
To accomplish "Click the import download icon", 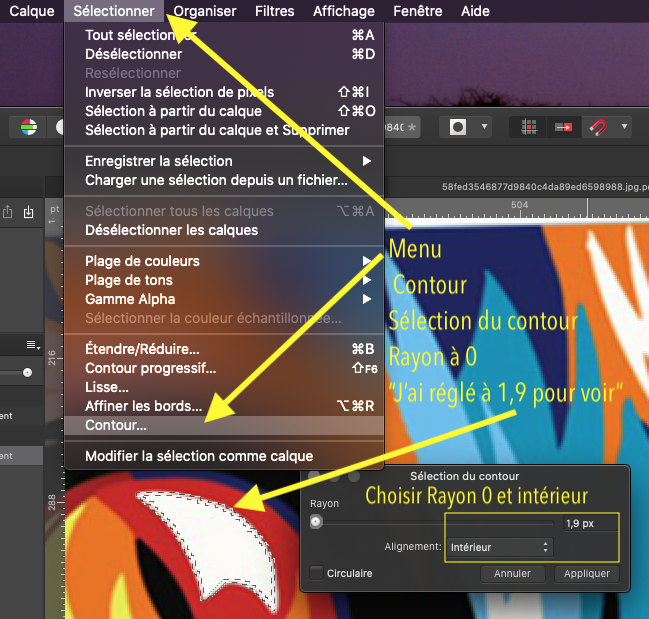I will tap(28, 212).
